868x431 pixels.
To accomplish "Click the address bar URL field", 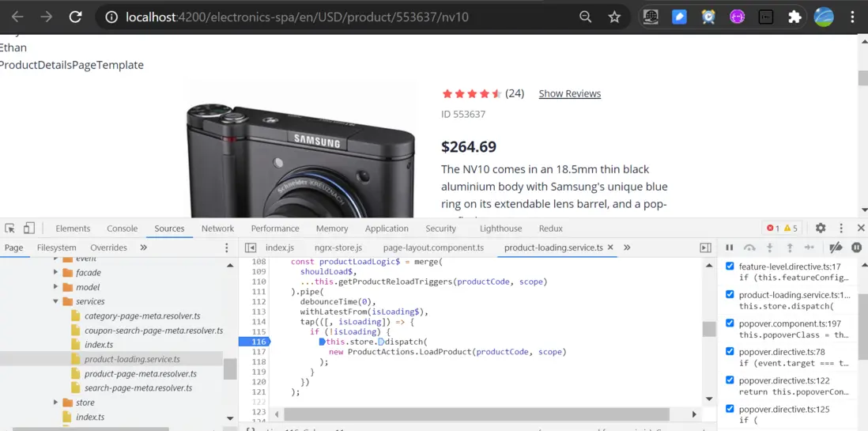I will pos(296,17).
